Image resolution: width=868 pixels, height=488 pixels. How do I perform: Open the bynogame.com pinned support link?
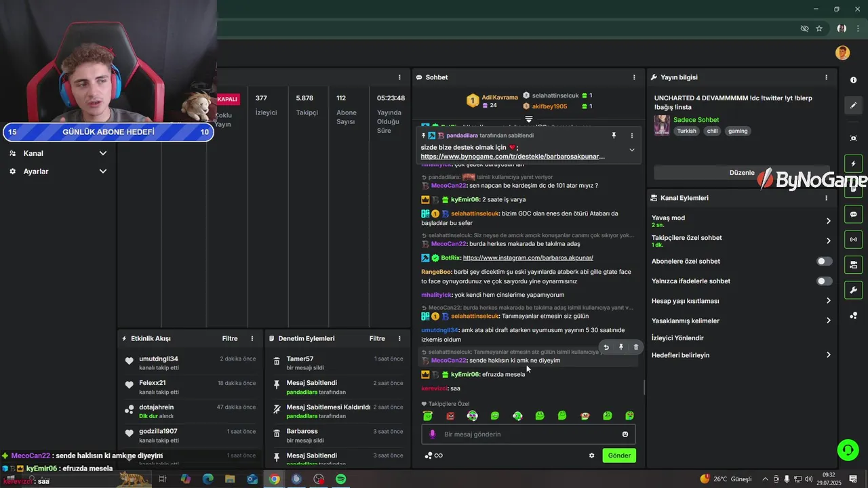pos(513,157)
